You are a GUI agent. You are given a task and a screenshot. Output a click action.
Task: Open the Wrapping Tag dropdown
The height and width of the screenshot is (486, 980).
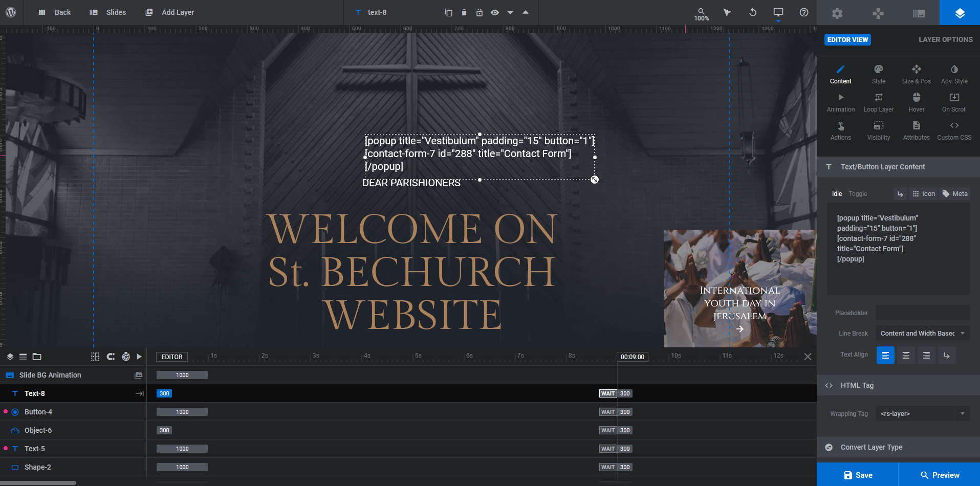click(923, 413)
